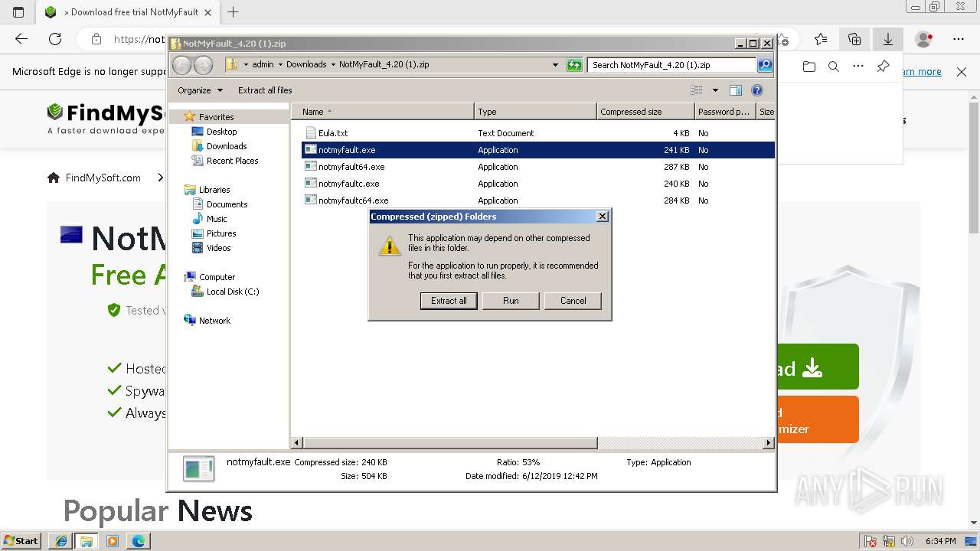
Task: Click the Explorer forward arrow button
Action: (x=203, y=65)
